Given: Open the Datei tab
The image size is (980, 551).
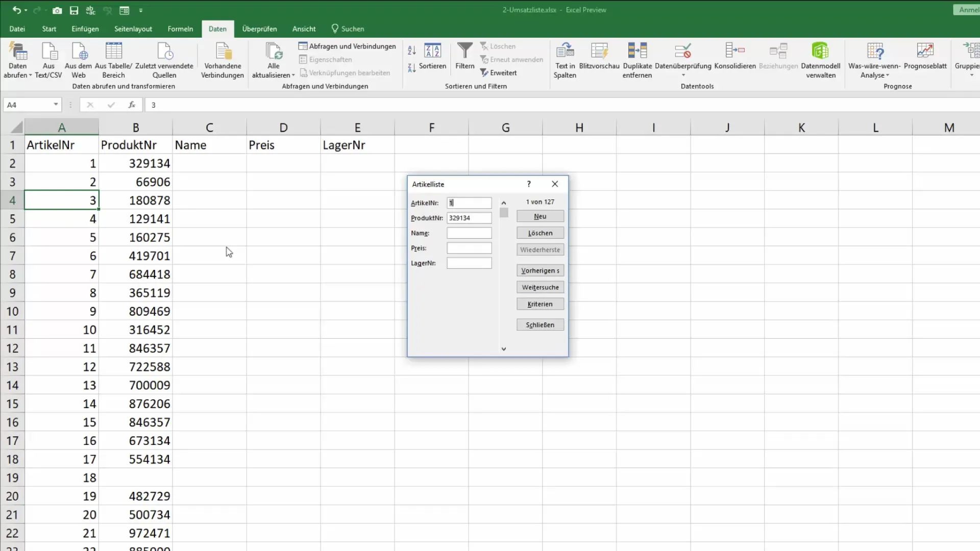Looking at the screenshot, I should (x=17, y=29).
